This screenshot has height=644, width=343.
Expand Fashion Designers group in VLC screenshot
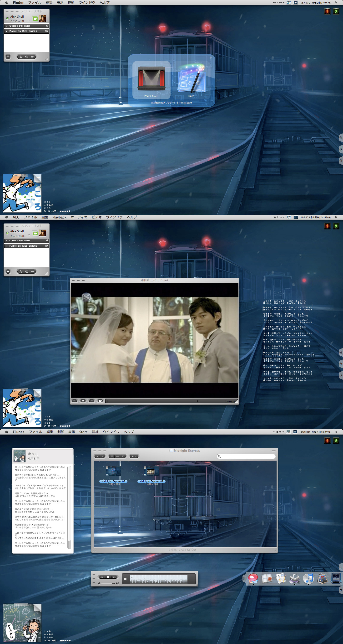coord(6,246)
